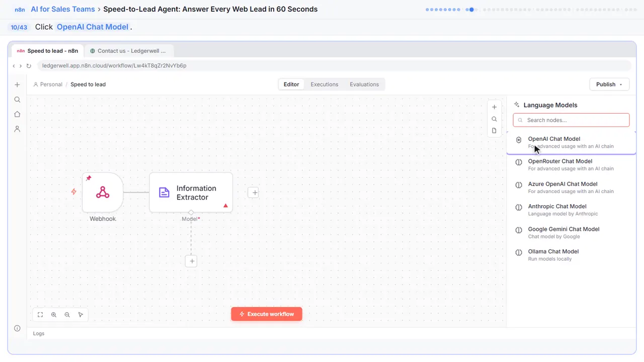The width and height of the screenshot is (644, 362).
Task: Select the OpenRouter Chat Model entry
Action: pyautogui.click(x=571, y=165)
